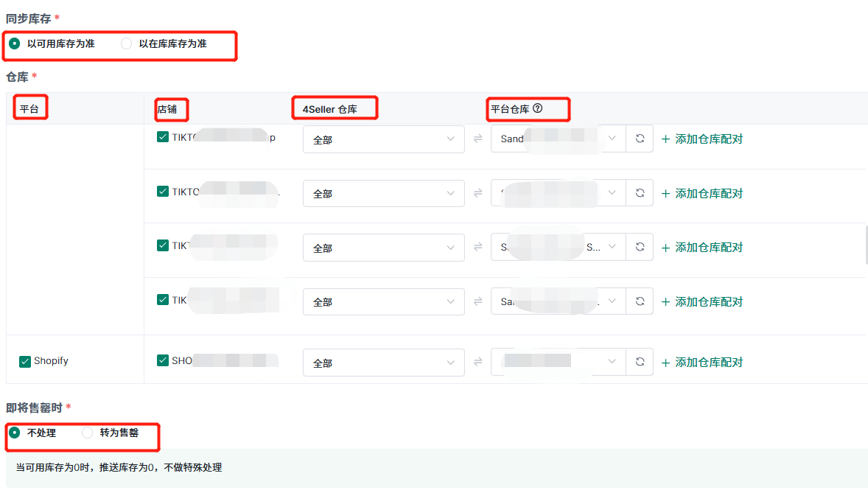Image resolution: width=868 pixels, height=493 pixels.
Task: Refresh platform warehouse in Shopify row
Action: 640,362
